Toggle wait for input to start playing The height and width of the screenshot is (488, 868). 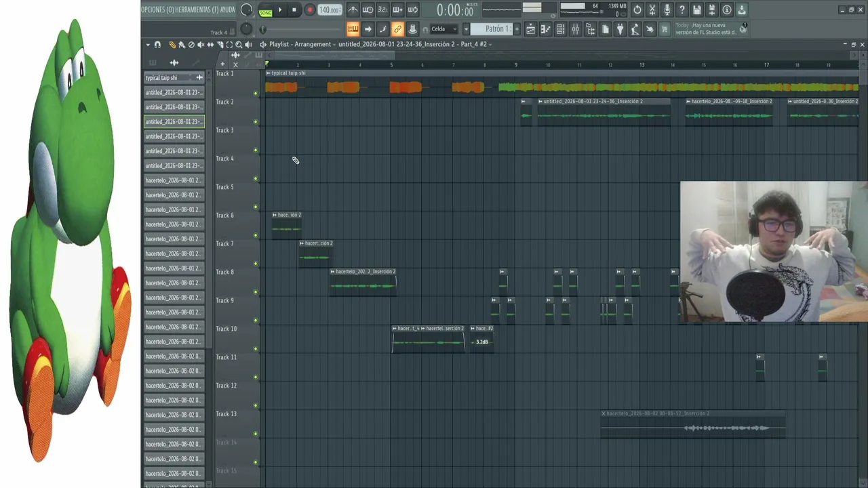(x=368, y=9)
